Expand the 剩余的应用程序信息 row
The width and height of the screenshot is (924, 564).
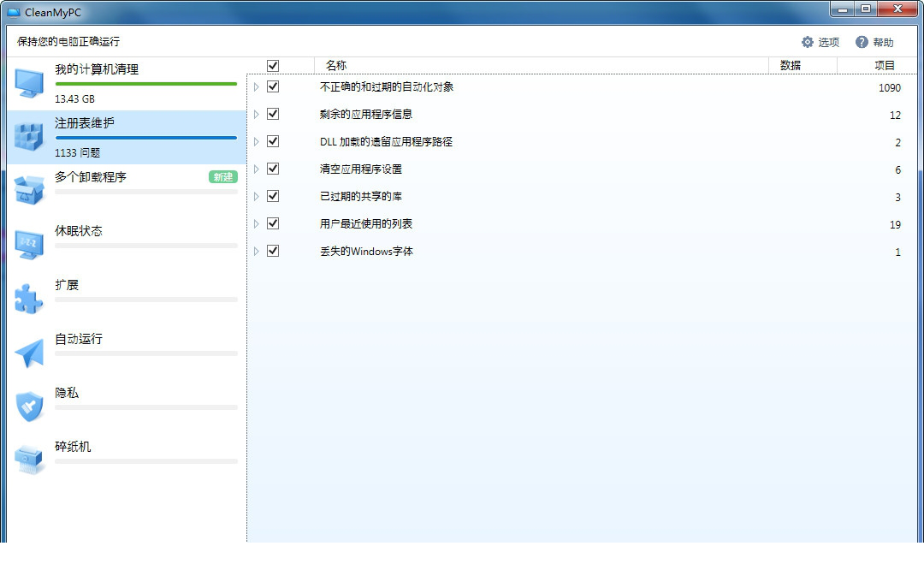(x=257, y=114)
